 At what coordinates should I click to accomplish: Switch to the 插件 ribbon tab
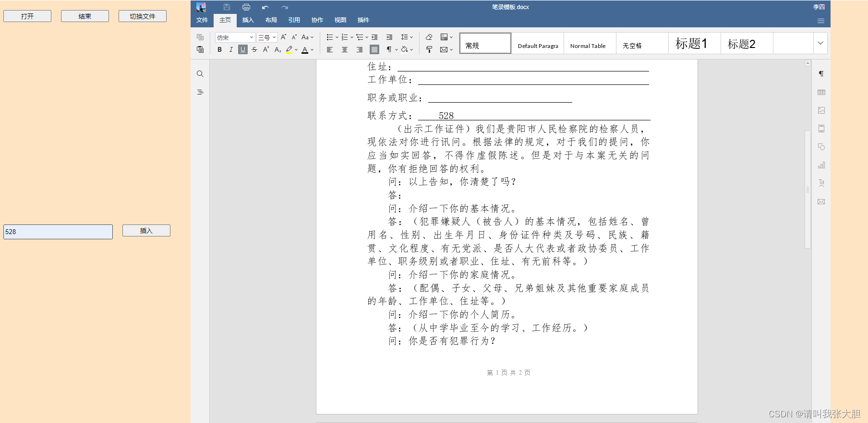(363, 20)
